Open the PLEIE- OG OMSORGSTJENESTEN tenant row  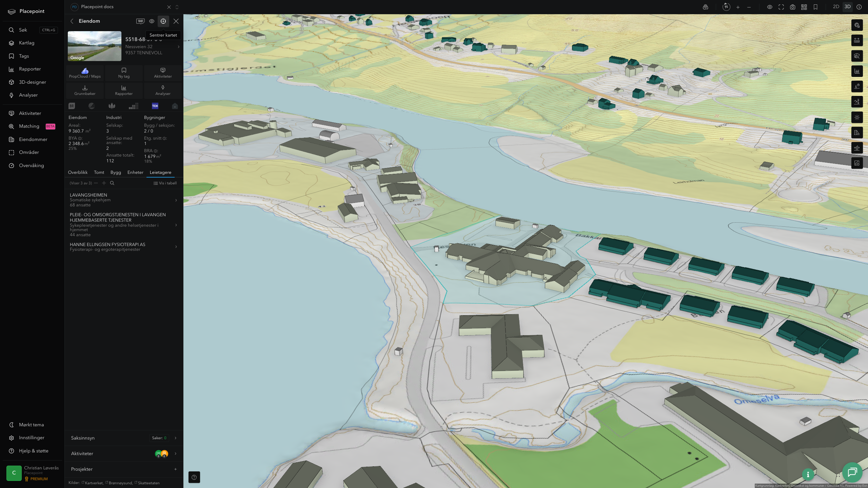[124, 224]
